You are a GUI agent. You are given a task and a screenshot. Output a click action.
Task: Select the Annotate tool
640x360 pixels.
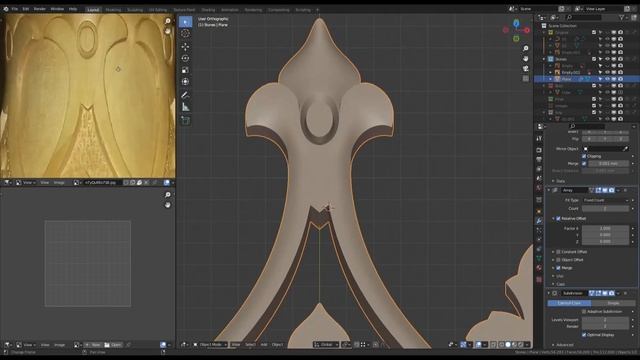click(x=185, y=95)
